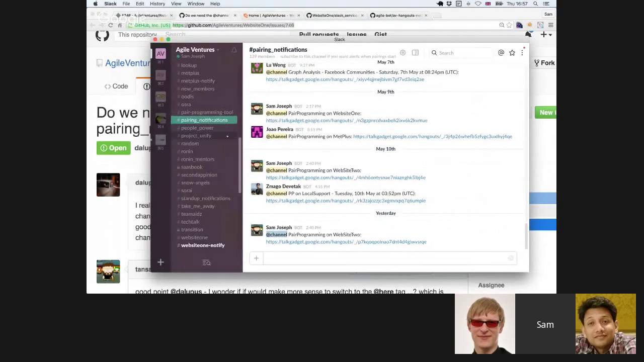
Task: Open the History menu
Action: [x=157, y=4]
